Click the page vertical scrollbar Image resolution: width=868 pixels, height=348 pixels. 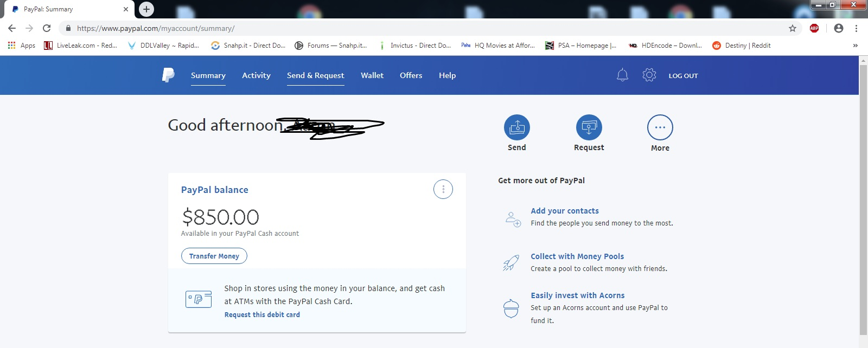click(863, 201)
